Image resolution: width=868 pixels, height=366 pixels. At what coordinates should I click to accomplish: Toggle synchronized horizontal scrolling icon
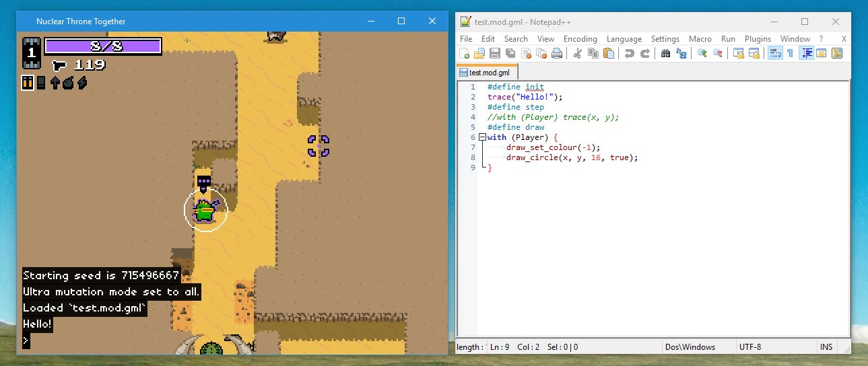754,54
